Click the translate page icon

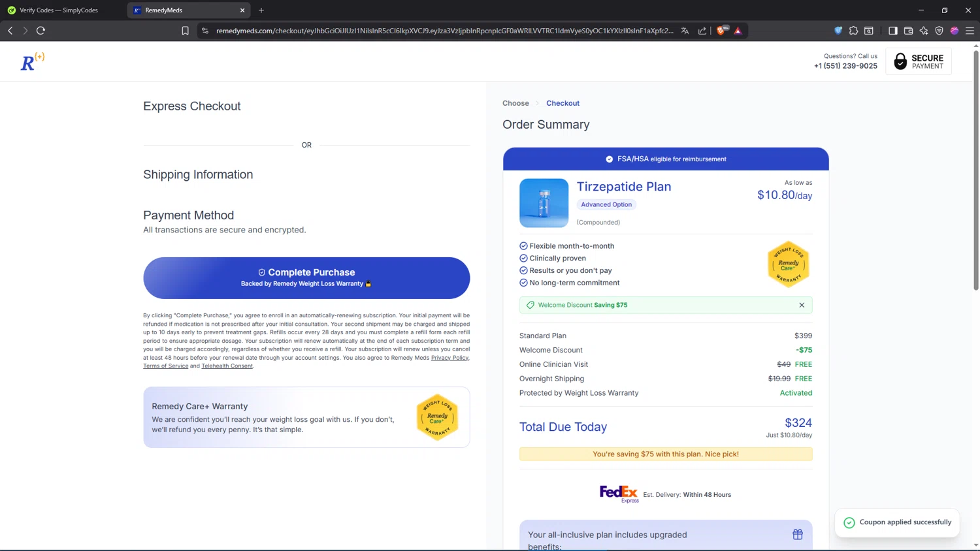pyautogui.click(x=685, y=31)
